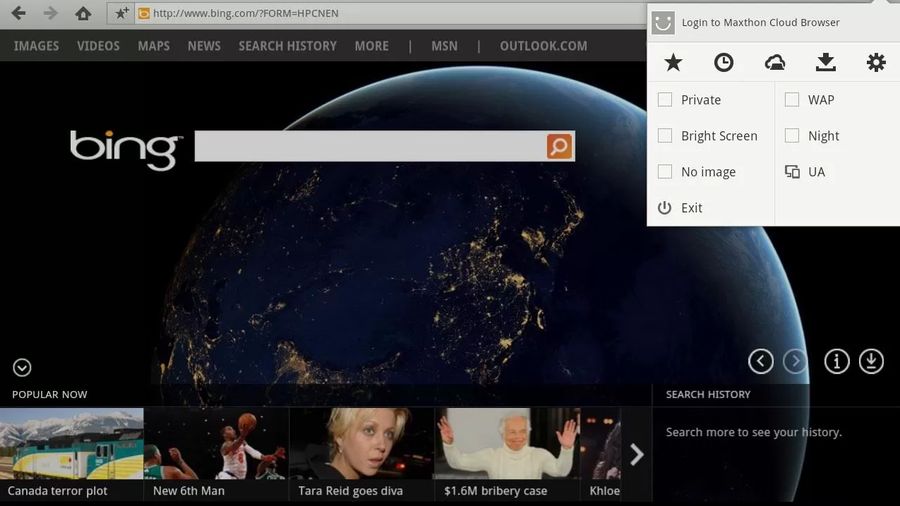Toggle the Night mode checkbox
900x506 pixels.
click(x=792, y=135)
